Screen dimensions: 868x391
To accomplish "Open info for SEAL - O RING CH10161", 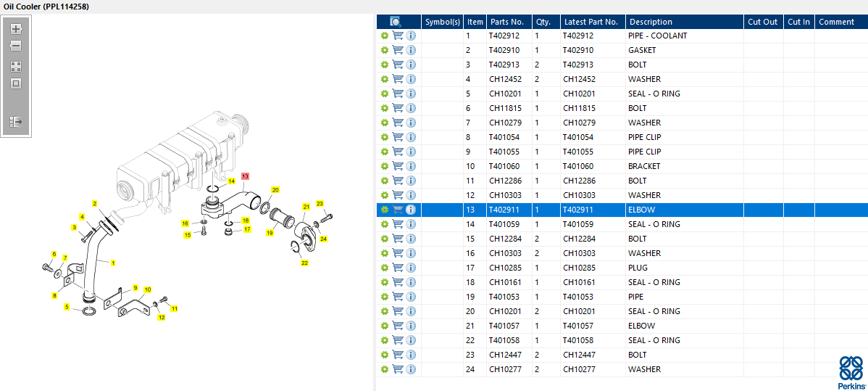I will point(411,281).
